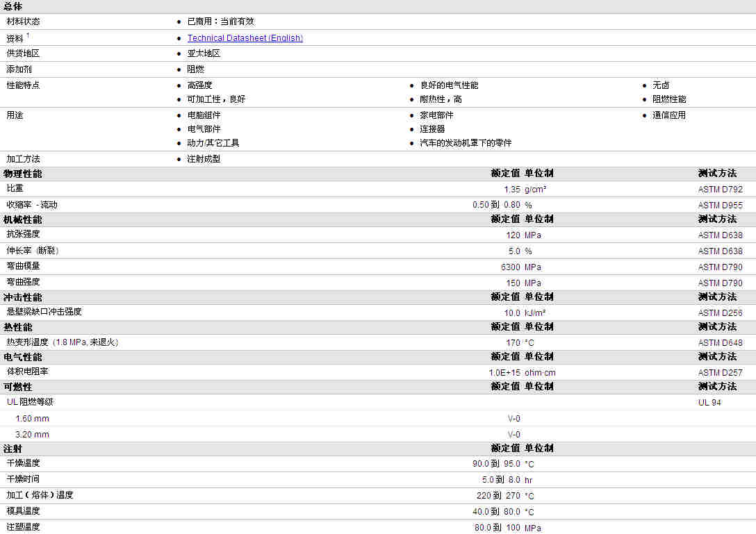Click the '收缩率 - 流动' row label
Viewport: 756px width, 534px height.
[x=32, y=205]
